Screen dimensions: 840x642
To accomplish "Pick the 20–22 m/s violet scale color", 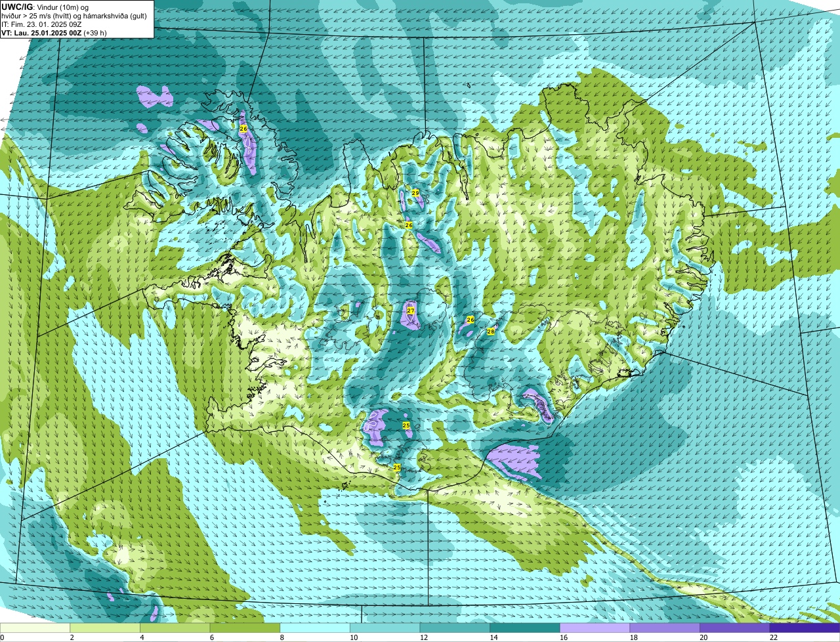I will point(735,628).
